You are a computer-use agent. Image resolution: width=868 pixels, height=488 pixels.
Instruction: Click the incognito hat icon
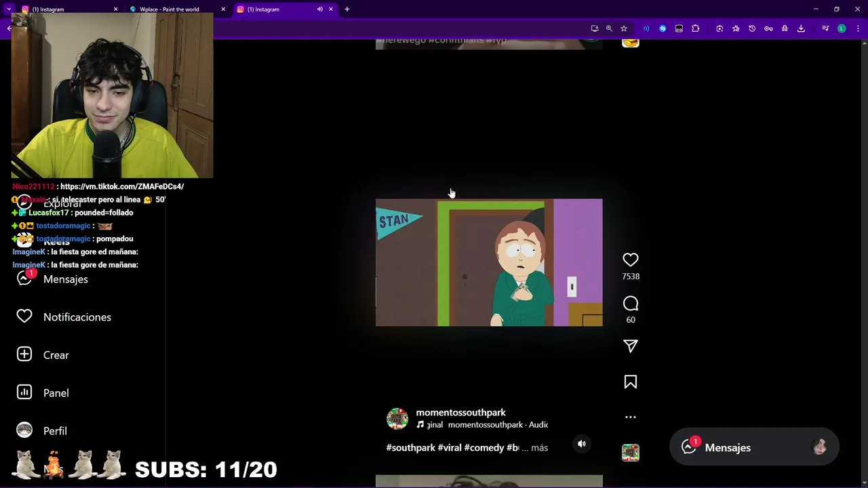point(785,28)
